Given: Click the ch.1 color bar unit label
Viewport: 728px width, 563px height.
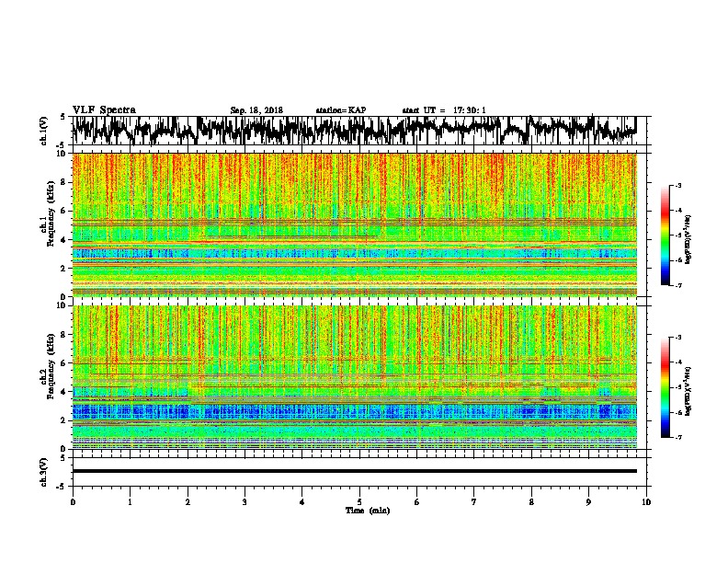Looking at the screenshot, I should coord(688,240).
